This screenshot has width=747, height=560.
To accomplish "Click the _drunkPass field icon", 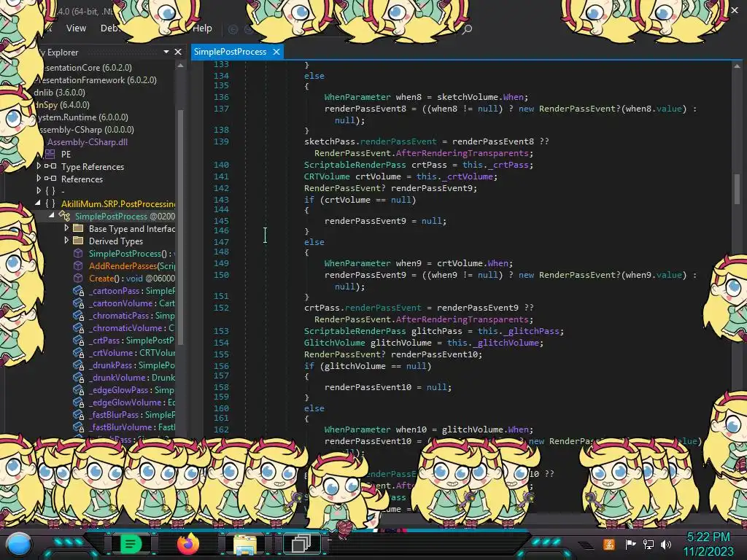I will (x=78, y=365).
